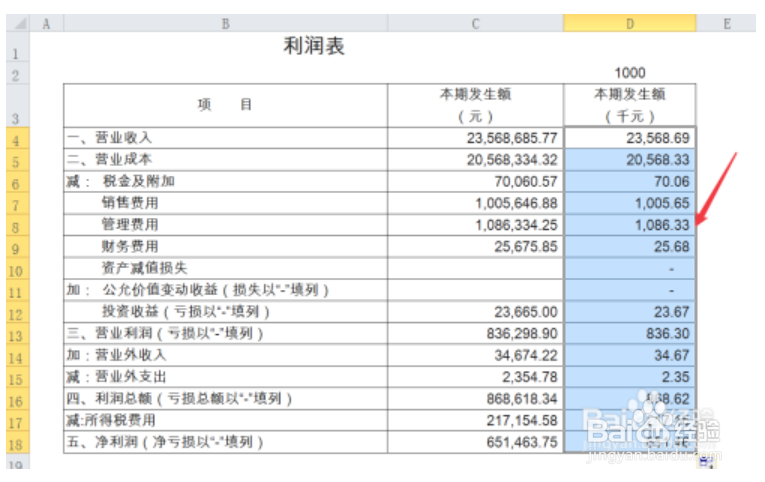The height and width of the screenshot is (482, 765).
Task: Click the 利润表 title cell
Action: 314,47
